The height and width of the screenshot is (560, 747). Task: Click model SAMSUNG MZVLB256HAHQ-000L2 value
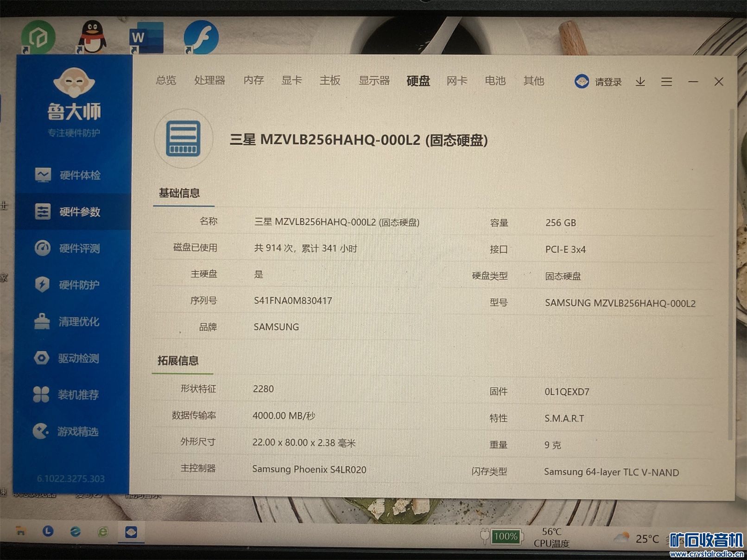pyautogui.click(x=620, y=303)
